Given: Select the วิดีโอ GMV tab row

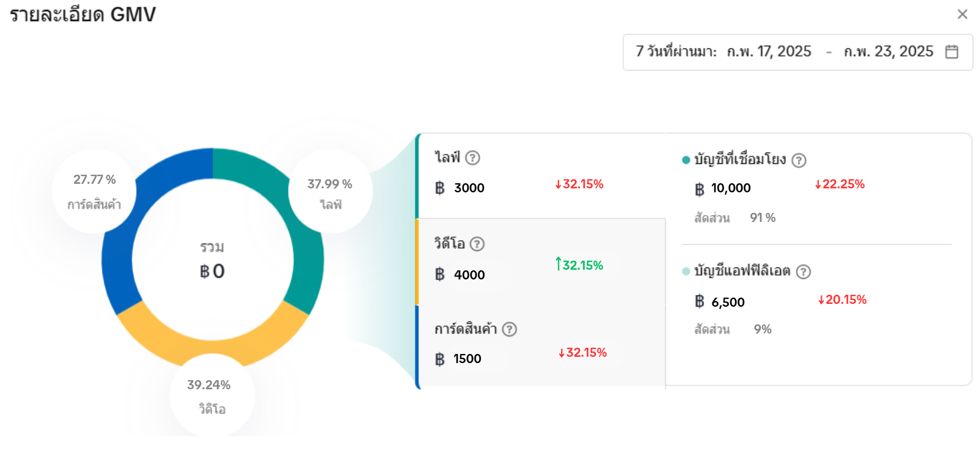Looking at the screenshot, I should pyautogui.click(x=541, y=262).
